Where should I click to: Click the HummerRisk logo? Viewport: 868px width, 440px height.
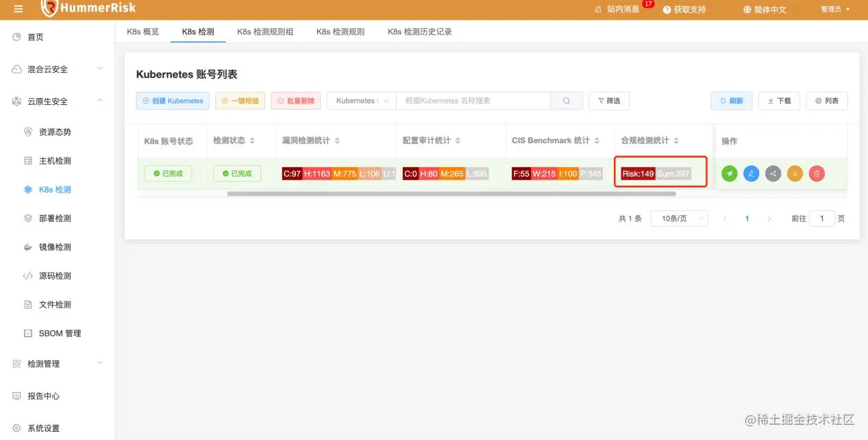click(x=88, y=8)
